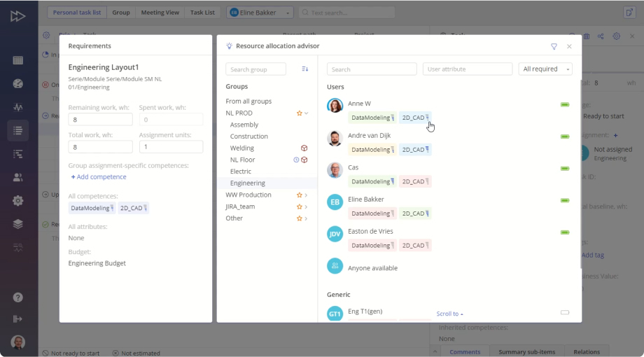The image size is (644, 357).
Task: Expand the JIRA_team group chevron
Action: [307, 206]
